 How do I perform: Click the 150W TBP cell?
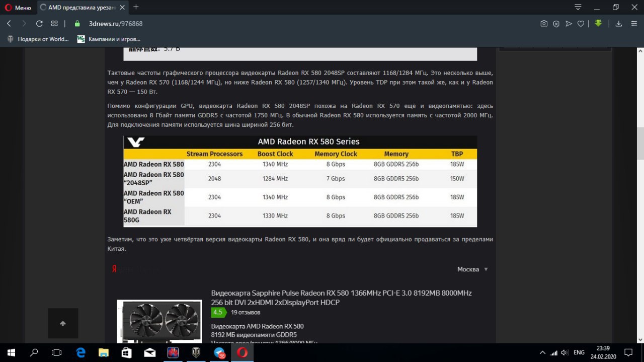click(457, 179)
